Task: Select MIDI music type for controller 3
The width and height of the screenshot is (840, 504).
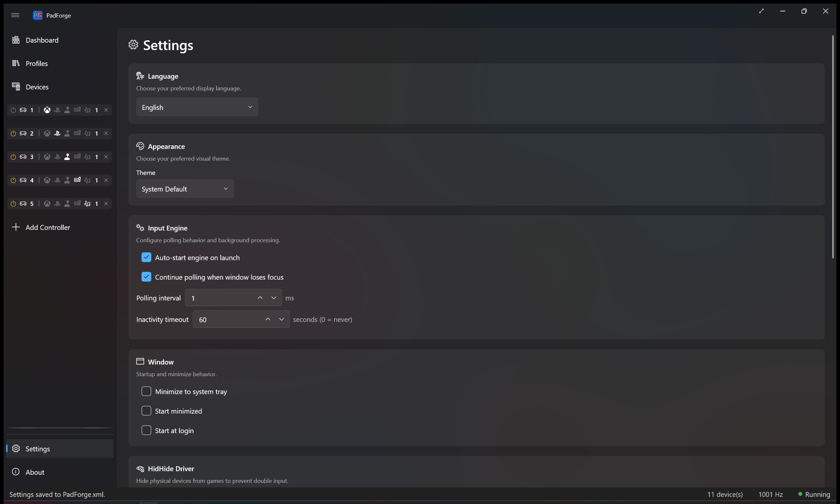Action: (87, 157)
